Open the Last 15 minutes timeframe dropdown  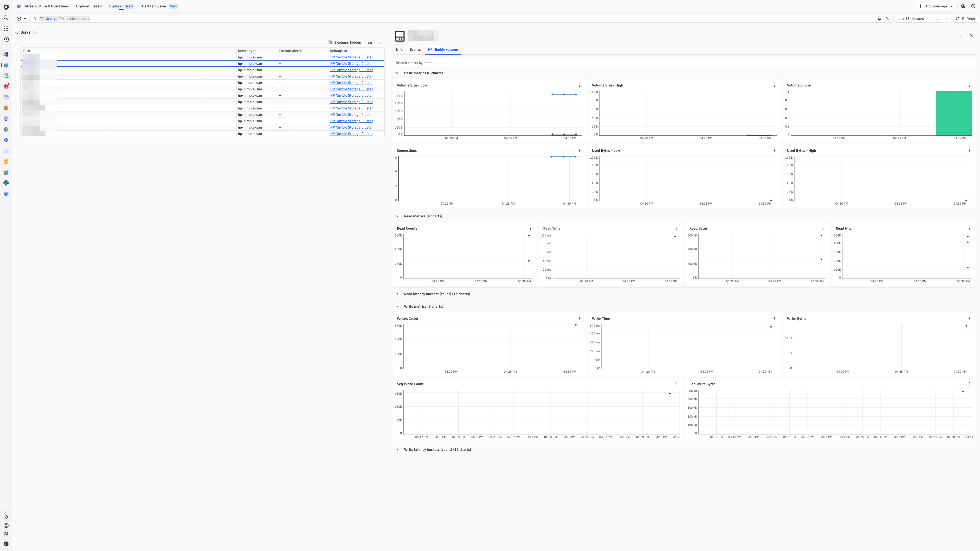tap(913, 19)
